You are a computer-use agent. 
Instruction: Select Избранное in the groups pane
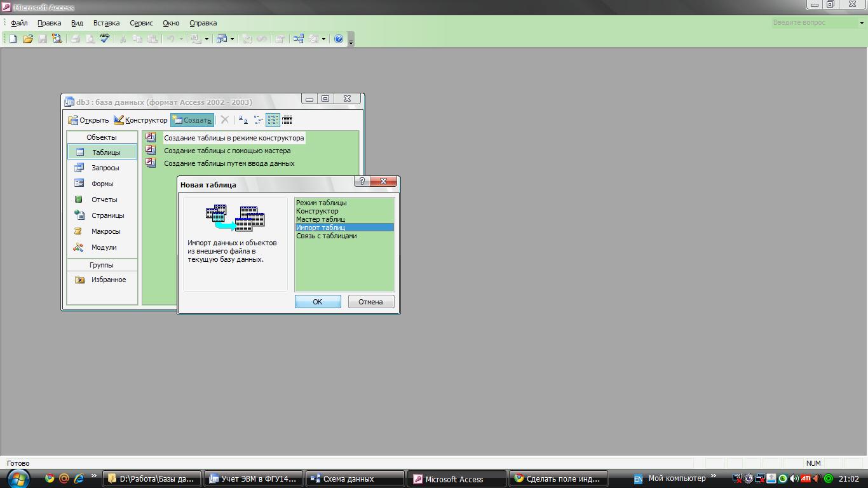(102, 280)
